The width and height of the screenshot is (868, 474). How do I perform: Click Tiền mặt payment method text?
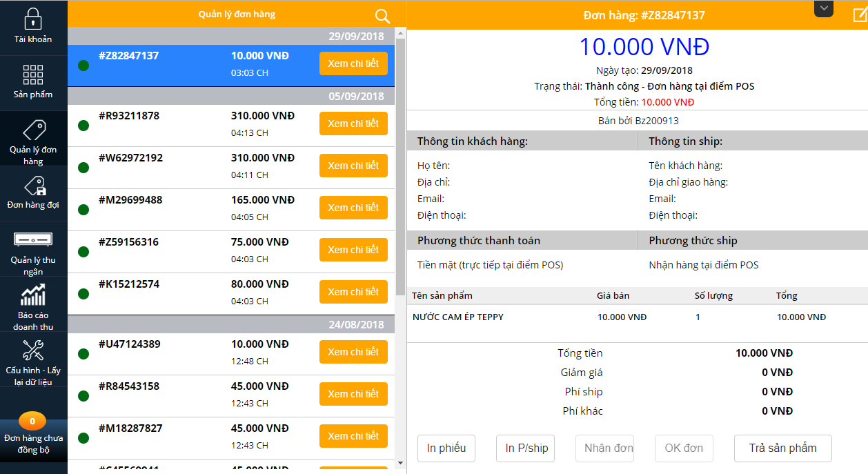click(x=491, y=265)
